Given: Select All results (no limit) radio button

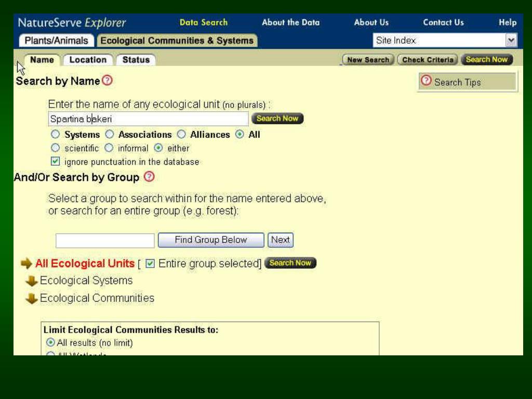Looking at the screenshot, I should (50, 342).
